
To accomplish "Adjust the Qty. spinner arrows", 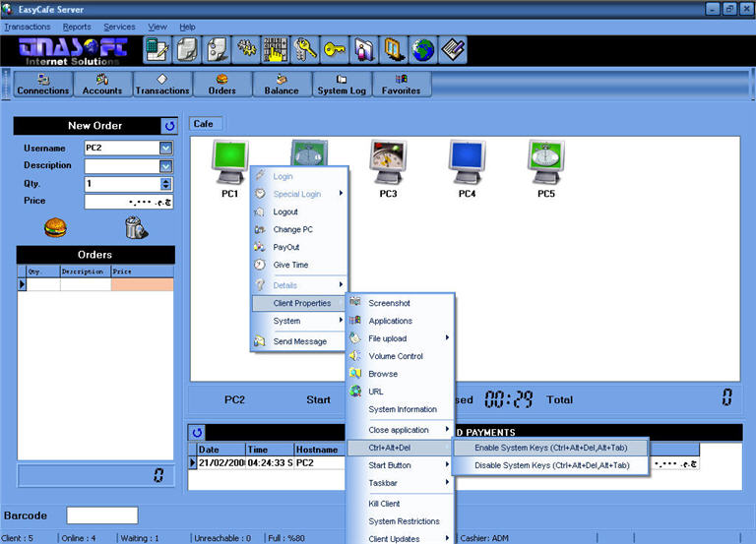I will coord(165,184).
